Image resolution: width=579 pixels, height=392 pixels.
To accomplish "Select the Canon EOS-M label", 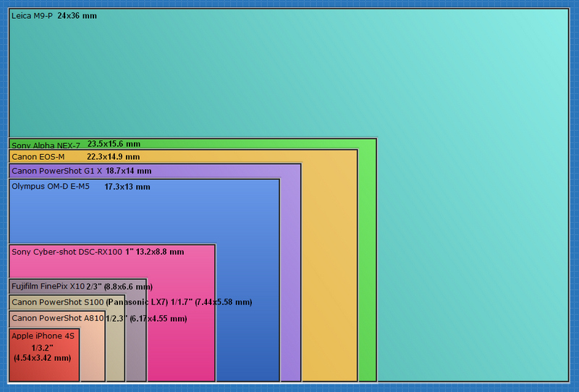I will tap(38, 156).
